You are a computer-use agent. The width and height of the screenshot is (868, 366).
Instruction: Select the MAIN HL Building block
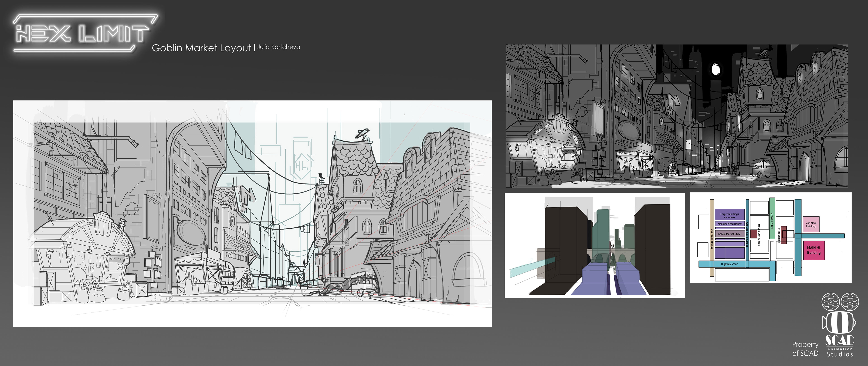click(814, 250)
